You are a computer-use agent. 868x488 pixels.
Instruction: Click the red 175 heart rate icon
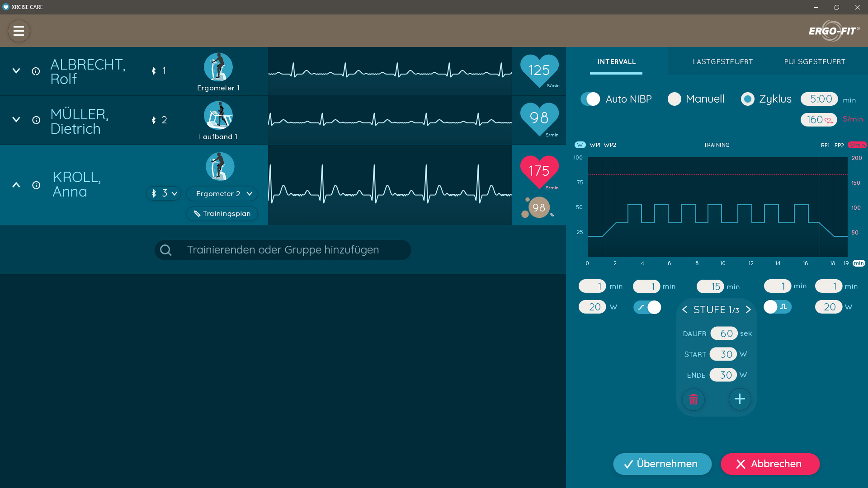(x=539, y=172)
